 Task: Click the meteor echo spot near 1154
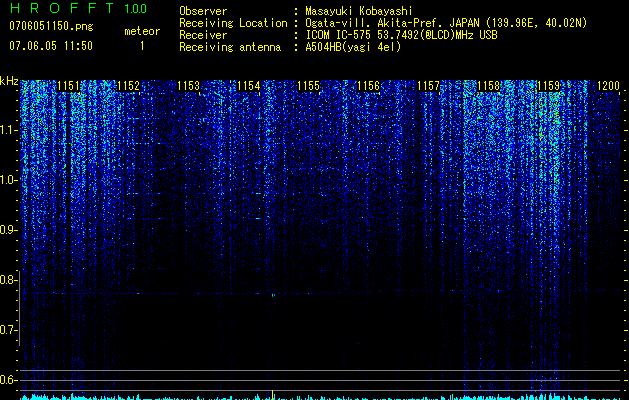(273, 295)
